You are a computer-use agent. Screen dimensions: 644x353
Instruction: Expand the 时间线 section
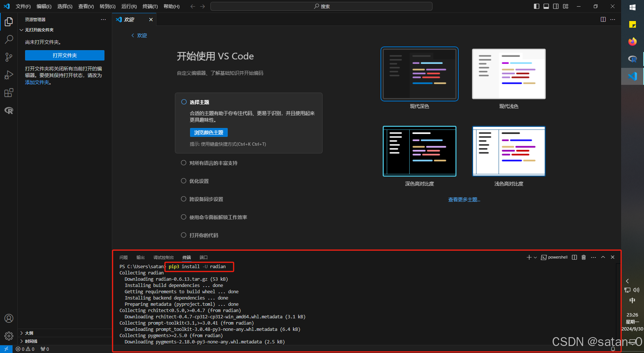[x=65, y=341]
